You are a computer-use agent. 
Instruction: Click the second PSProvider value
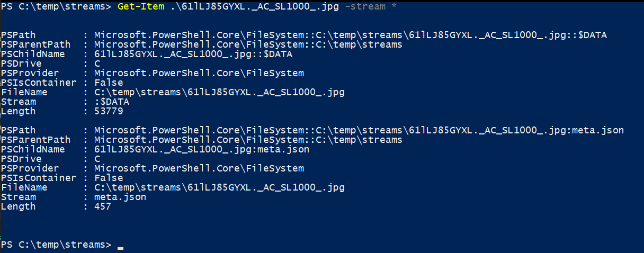click(199, 168)
